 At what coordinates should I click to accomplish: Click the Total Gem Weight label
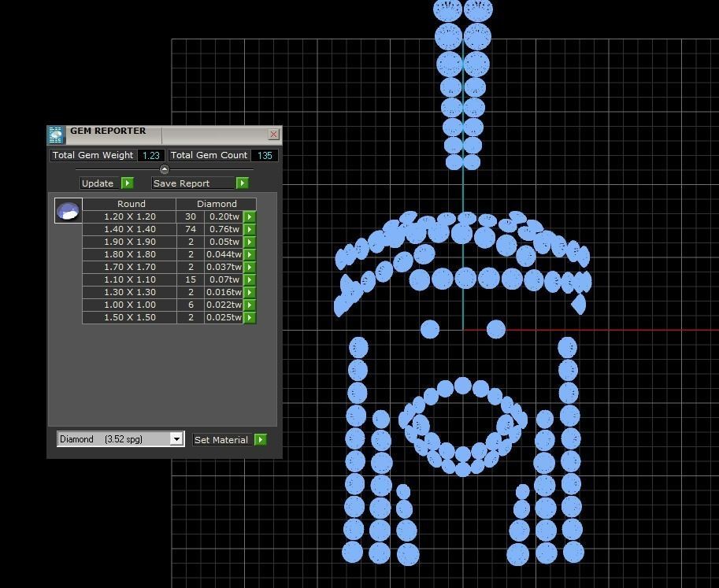pos(93,155)
